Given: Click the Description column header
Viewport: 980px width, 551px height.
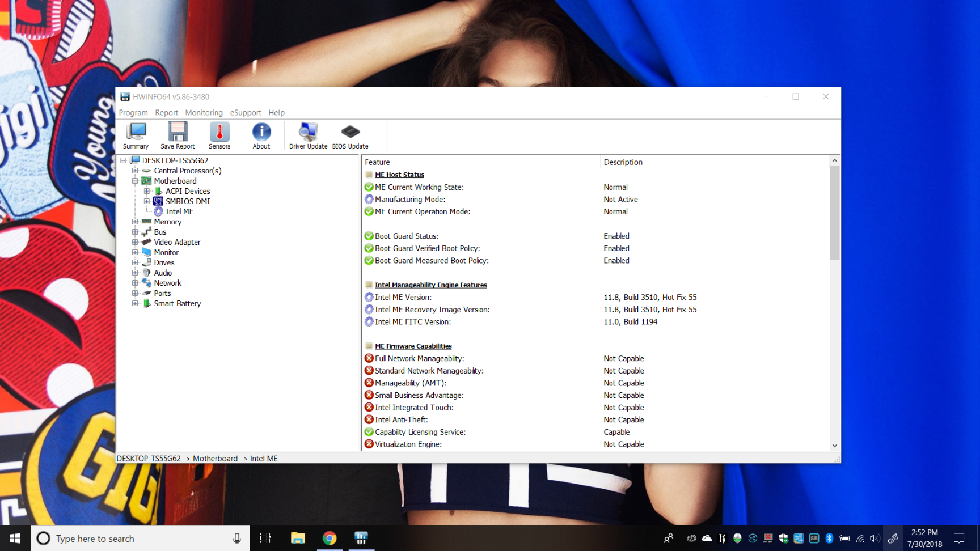Looking at the screenshot, I should pyautogui.click(x=714, y=162).
